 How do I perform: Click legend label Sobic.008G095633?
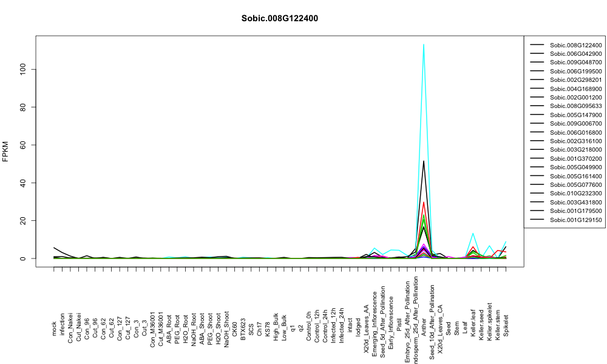(x=575, y=106)
